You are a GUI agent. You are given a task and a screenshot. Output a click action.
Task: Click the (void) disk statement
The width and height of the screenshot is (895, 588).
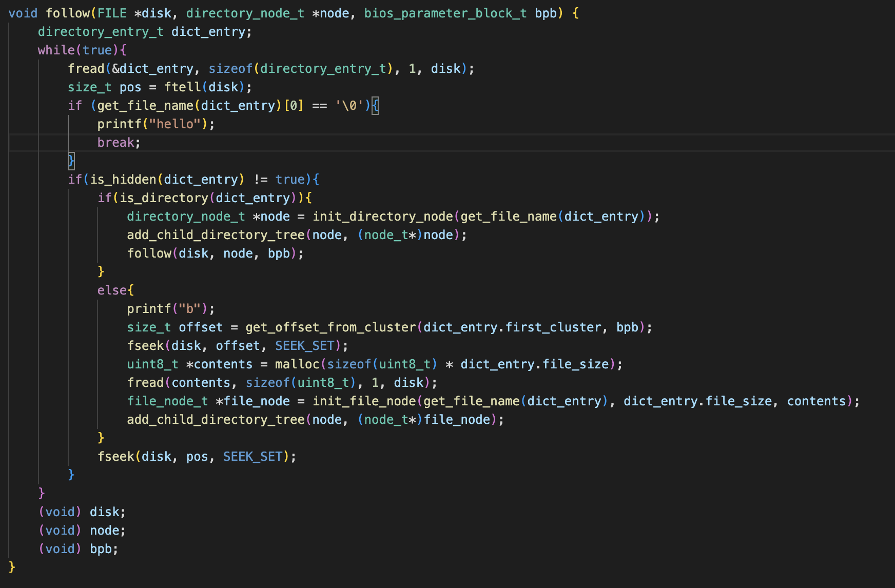point(82,512)
